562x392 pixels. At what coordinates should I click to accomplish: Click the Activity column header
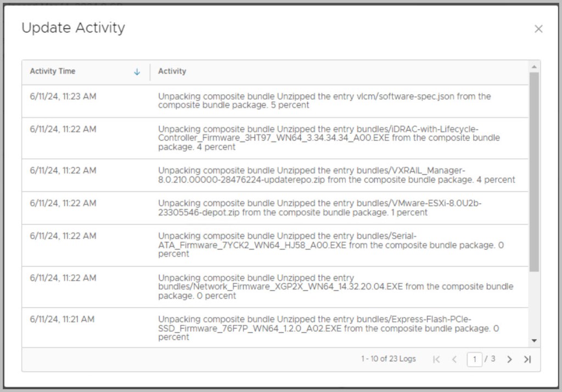tap(172, 71)
